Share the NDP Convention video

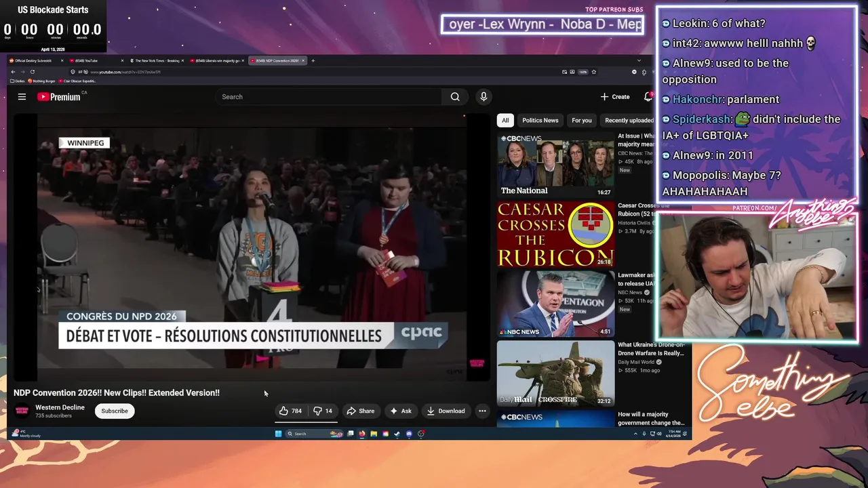(x=360, y=411)
